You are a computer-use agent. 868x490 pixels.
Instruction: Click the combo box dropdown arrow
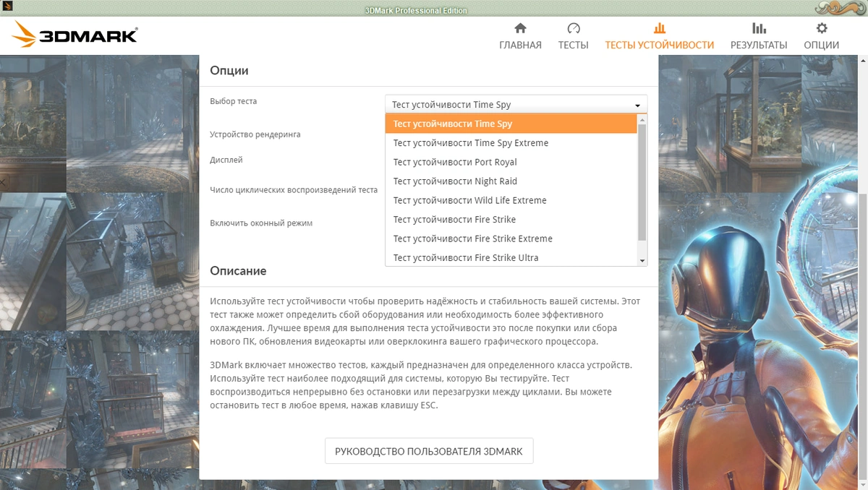click(637, 105)
